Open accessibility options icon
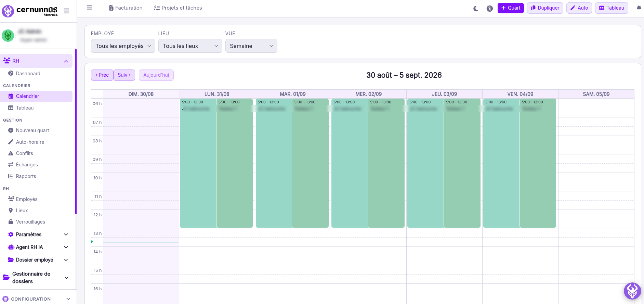The image size is (644, 304). point(490,9)
